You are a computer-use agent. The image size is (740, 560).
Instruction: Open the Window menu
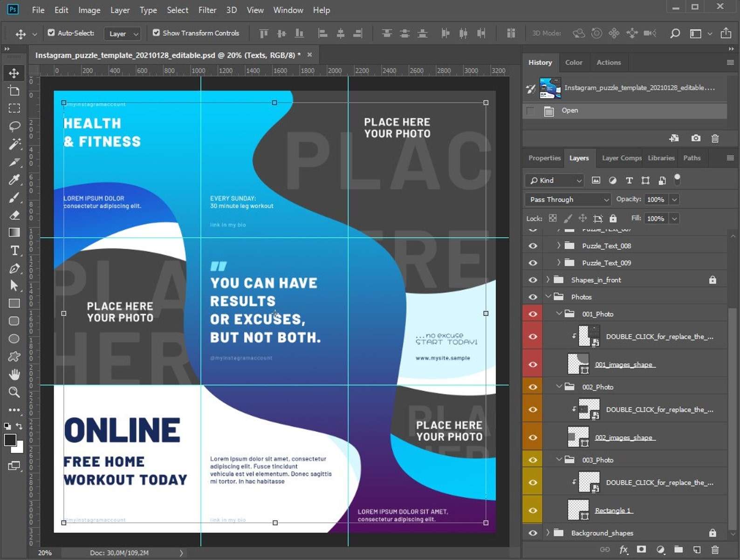click(x=288, y=10)
